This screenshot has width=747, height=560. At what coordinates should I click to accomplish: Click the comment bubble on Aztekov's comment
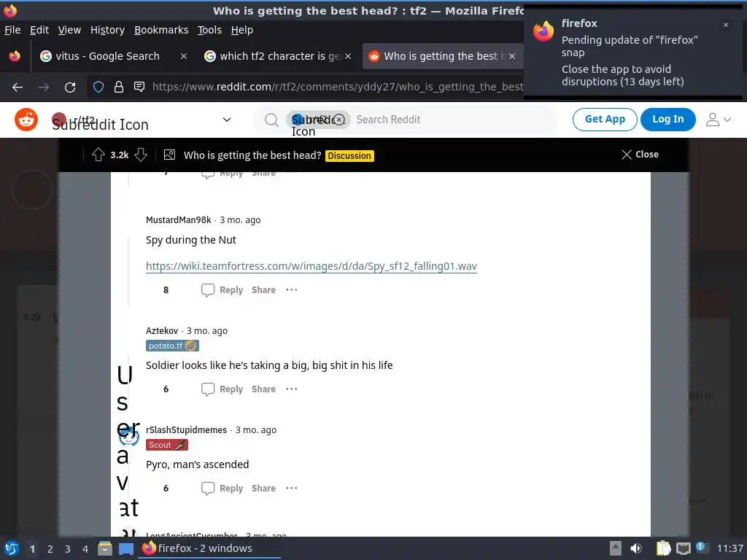[x=208, y=389]
